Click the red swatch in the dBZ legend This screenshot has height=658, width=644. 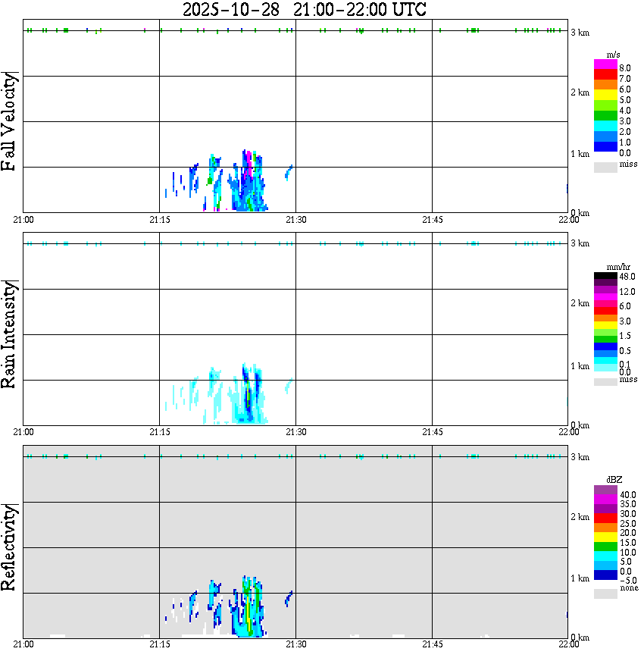[x=605, y=518]
